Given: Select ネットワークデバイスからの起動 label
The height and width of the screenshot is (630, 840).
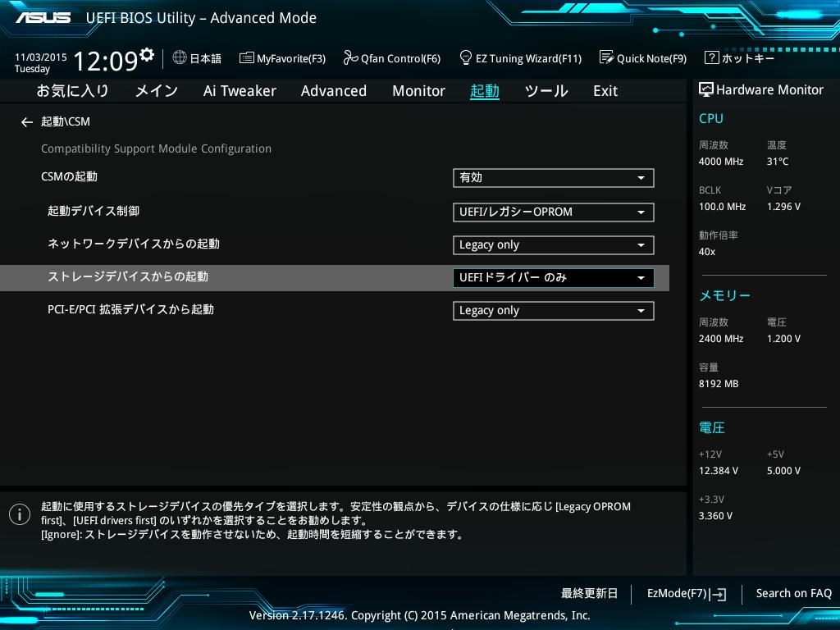Looking at the screenshot, I should point(134,244).
